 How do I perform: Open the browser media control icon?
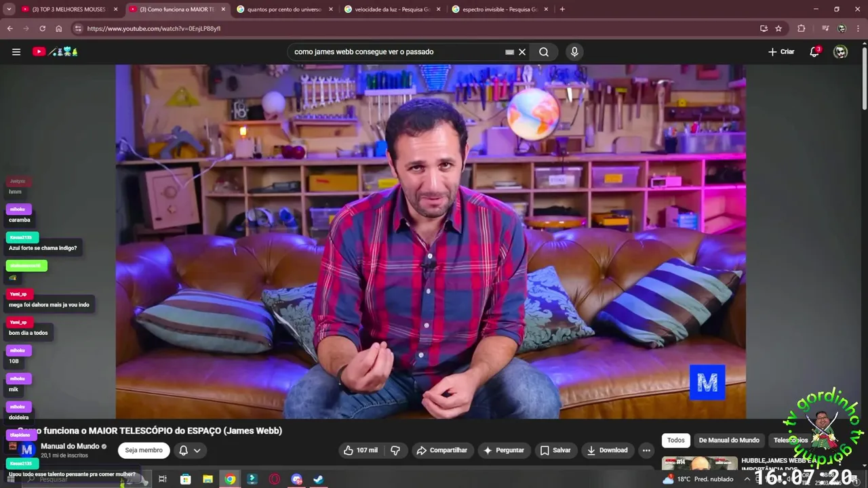pos(825,28)
